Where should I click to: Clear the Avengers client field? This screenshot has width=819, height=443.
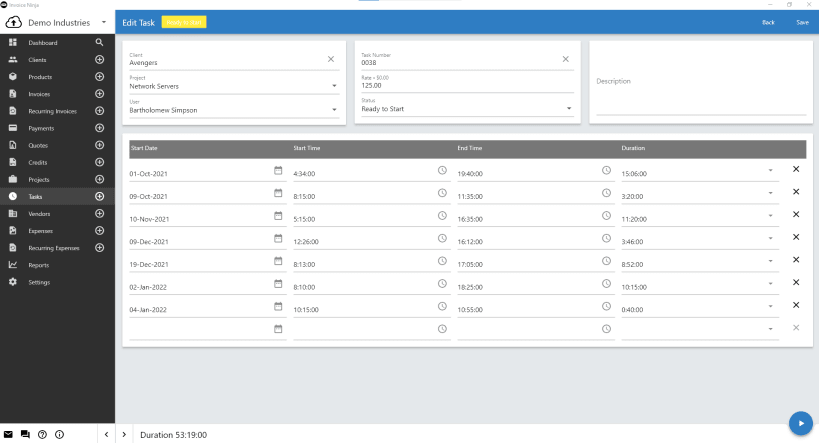click(x=331, y=59)
